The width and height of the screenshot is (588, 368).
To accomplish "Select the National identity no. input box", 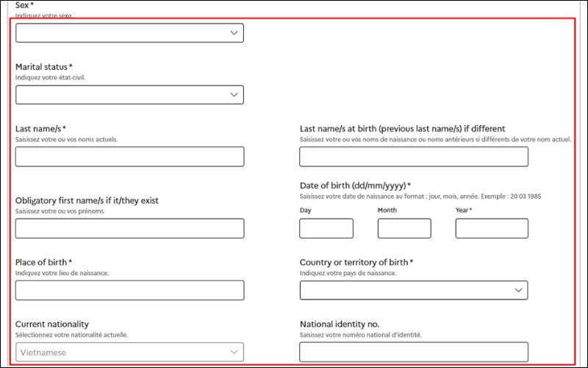I will (x=413, y=353).
